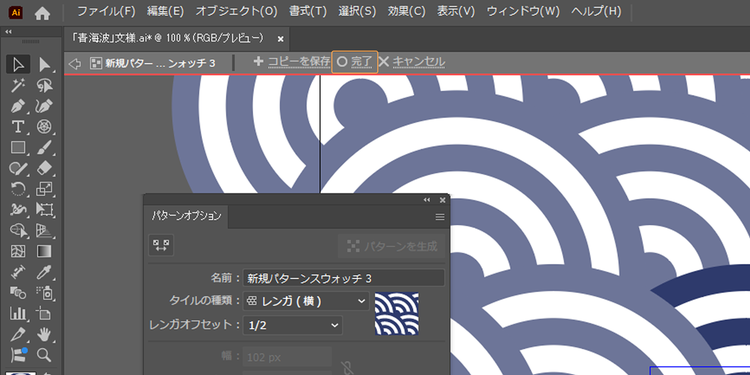This screenshot has height=375, width=750.
Task: Select the Scale tool
Action: click(x=44, y=189)
